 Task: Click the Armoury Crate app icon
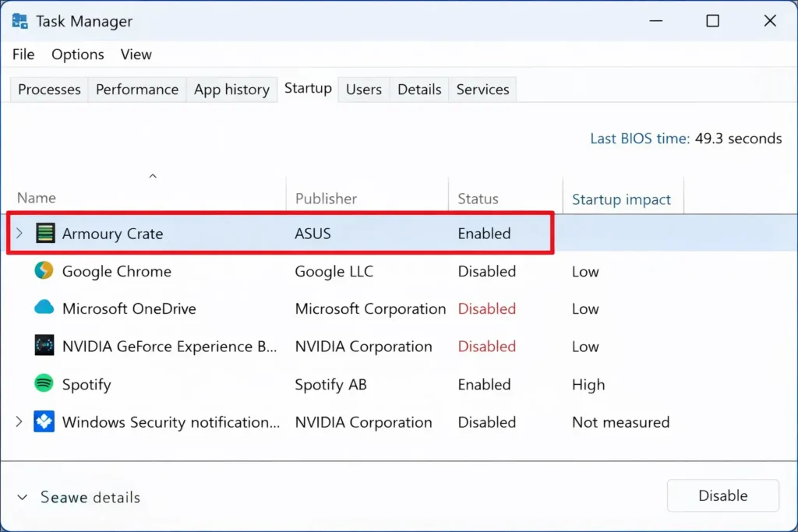pyautogui.click(x=44, y=233)
